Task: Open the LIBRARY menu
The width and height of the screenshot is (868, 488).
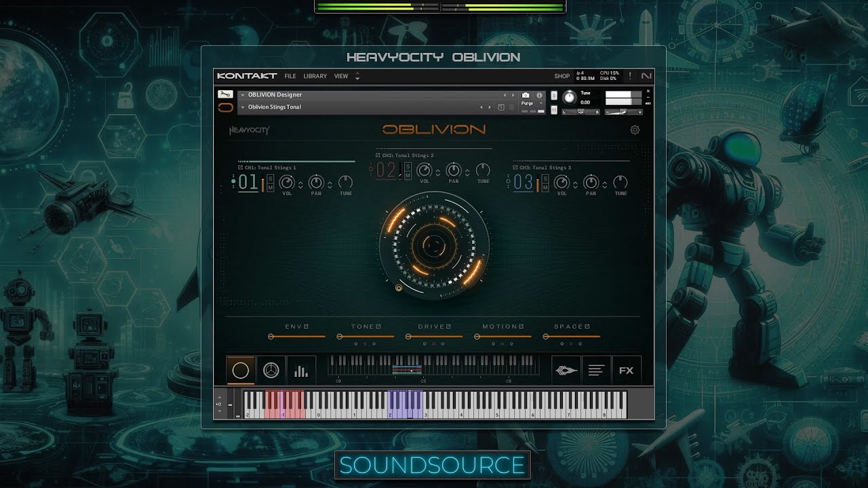Action: [x=315, y=76]
